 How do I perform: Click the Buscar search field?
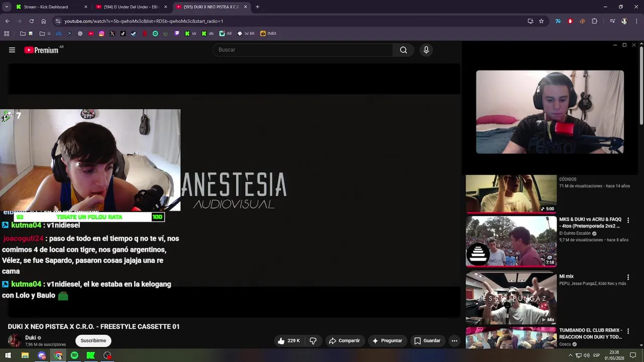click(303, 50)
